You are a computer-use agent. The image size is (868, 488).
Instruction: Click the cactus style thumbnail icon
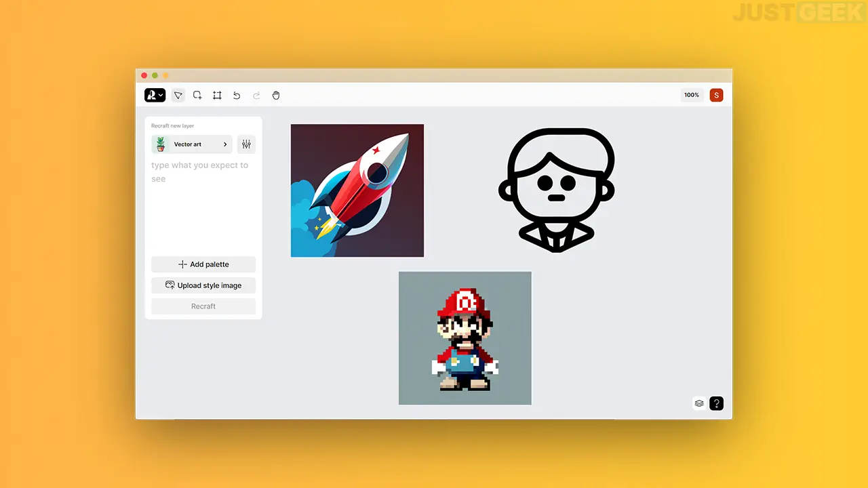[161, 144]
